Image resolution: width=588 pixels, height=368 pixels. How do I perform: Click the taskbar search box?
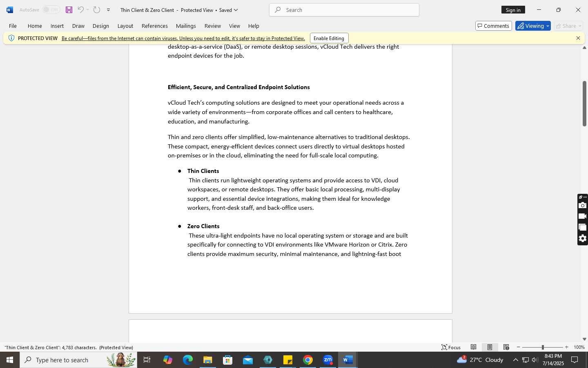coord(78,360)
